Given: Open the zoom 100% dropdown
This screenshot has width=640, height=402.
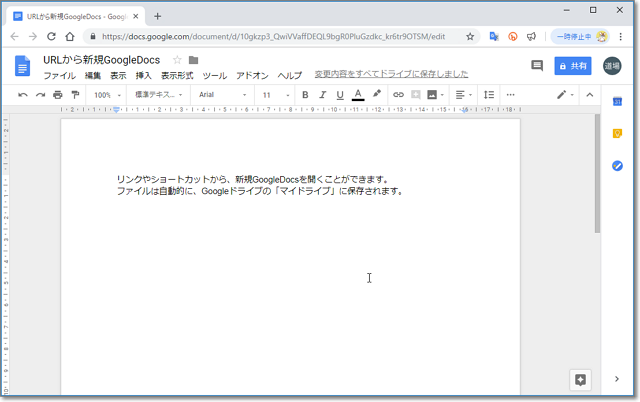Looking at the screenshot, I should tap(106, 95).
